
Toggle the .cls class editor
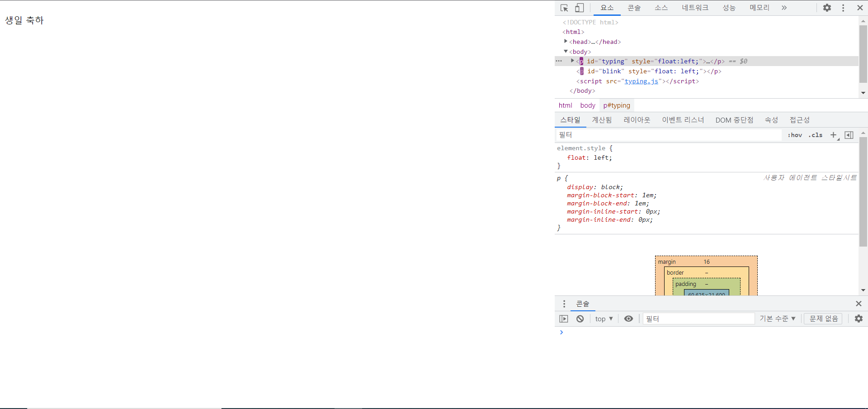click(816, 135)
